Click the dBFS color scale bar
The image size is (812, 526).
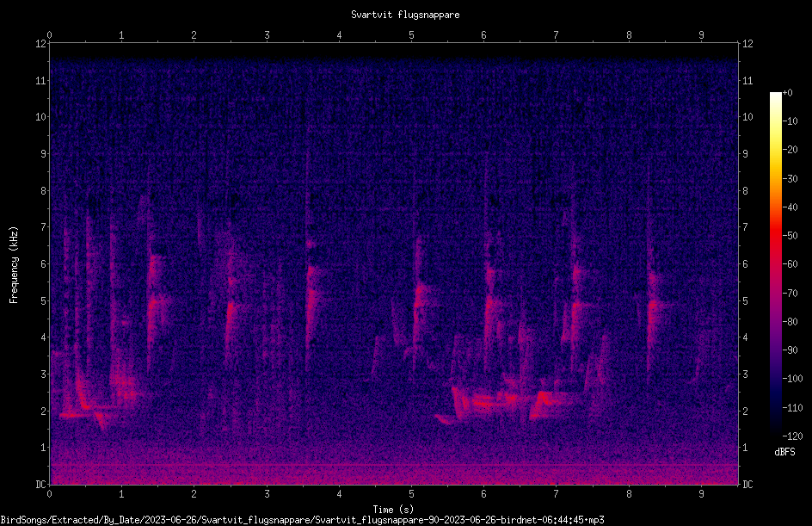(x=775, y=263)
